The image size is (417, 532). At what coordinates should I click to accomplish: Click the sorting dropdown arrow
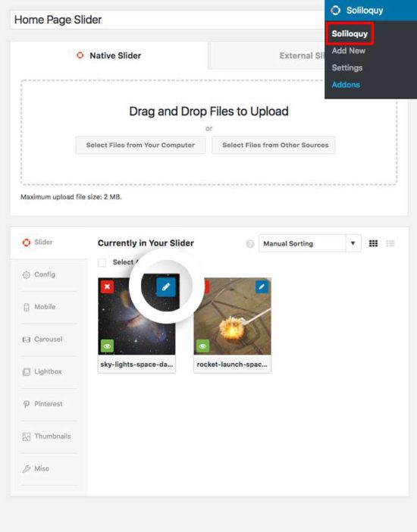coord(353,243)
